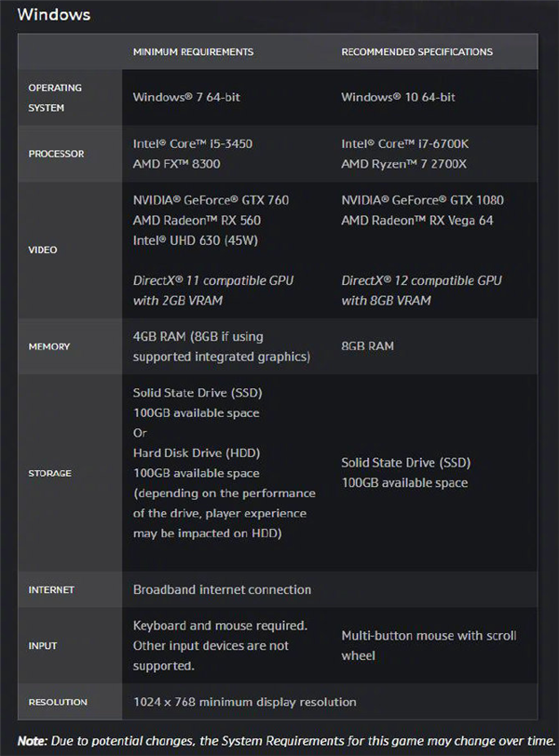This screenshot has width=559, height=756.
Task: Click the Storage row label
Action: pyautogui.click(x=49, y=474)
